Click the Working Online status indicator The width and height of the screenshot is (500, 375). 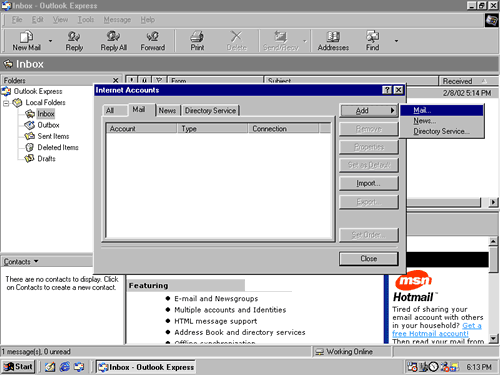coord(352,352)
